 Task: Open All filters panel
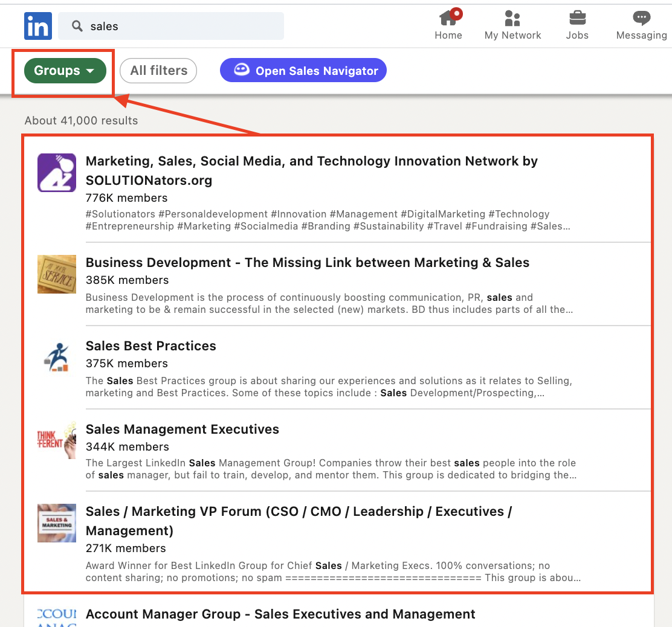[x=158, y=71]
